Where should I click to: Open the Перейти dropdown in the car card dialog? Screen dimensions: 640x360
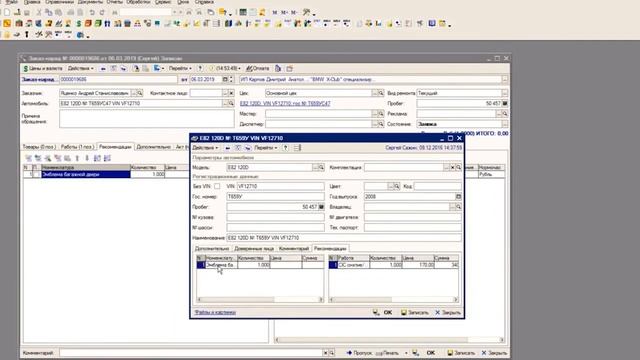(x=266, y=148)
